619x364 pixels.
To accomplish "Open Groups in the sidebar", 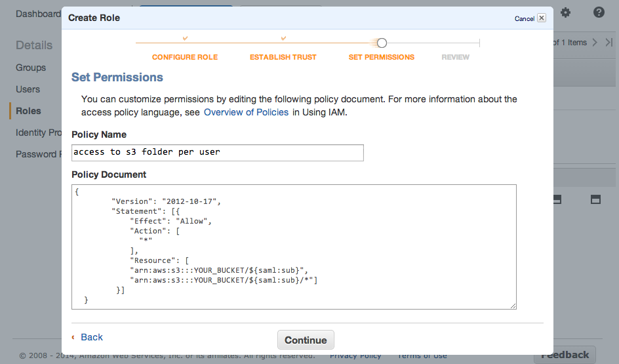I will pyautogui.click(x=31, y=68).
